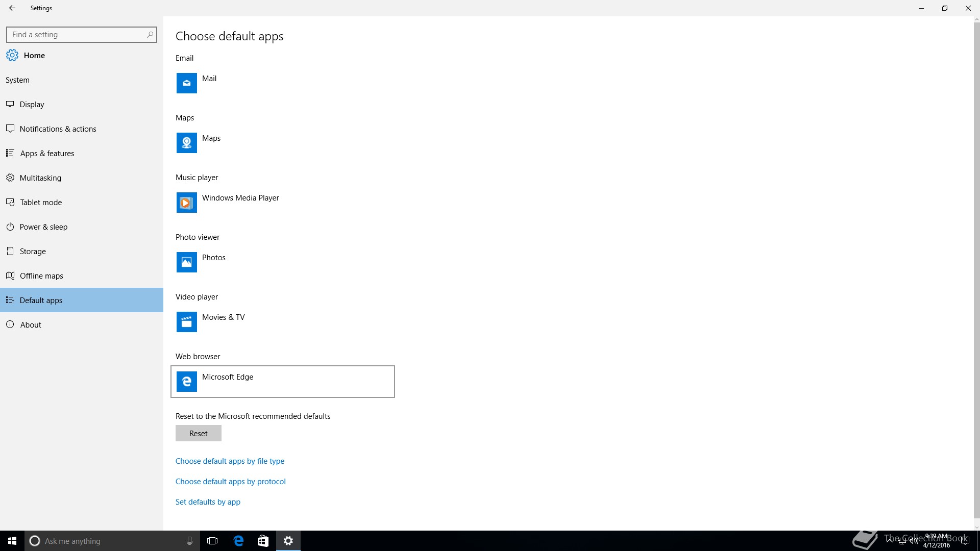Click the Notifications & actions icon
The width and height of the screenshot is (980, 551).
pyautogui.click(x=10, y=129)
